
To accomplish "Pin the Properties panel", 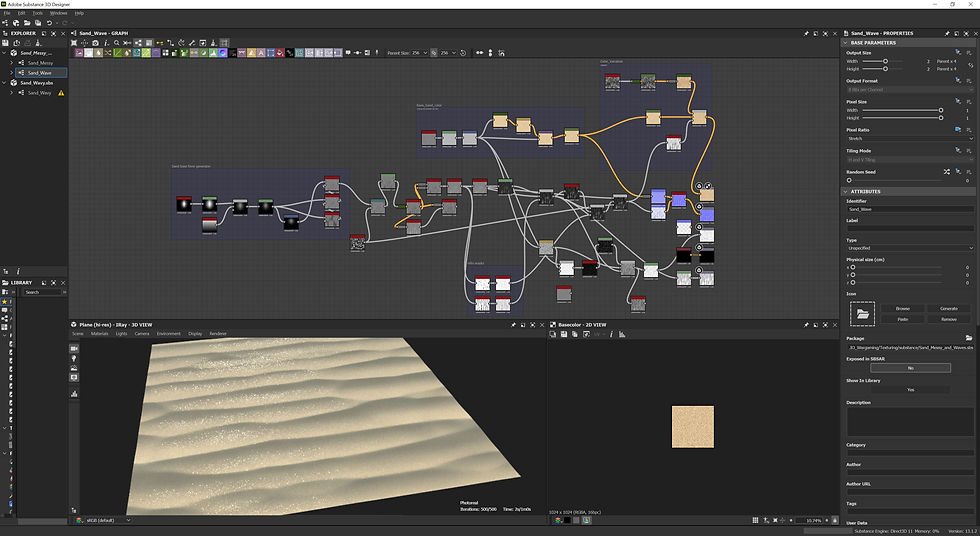I will point(947,33).
